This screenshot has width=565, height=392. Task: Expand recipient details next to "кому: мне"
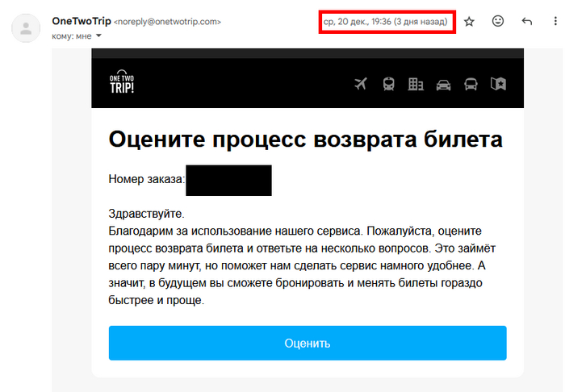(x=98, y=35)
